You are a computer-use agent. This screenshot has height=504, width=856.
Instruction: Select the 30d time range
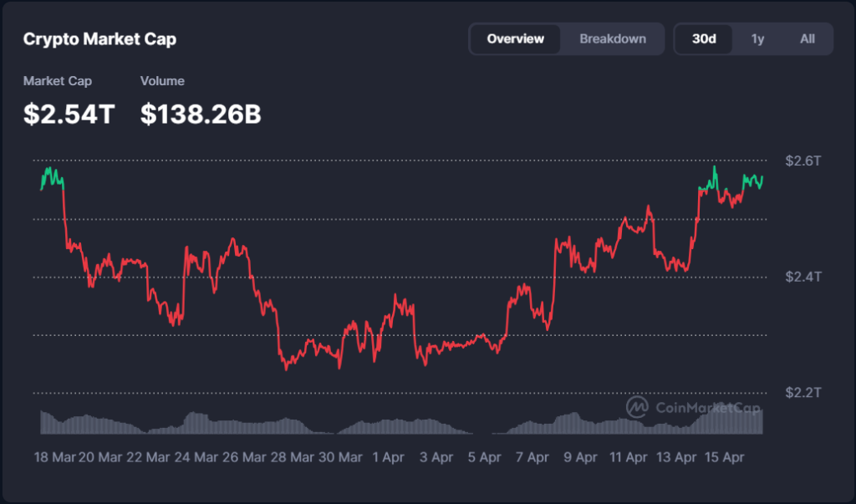[704, 38]
